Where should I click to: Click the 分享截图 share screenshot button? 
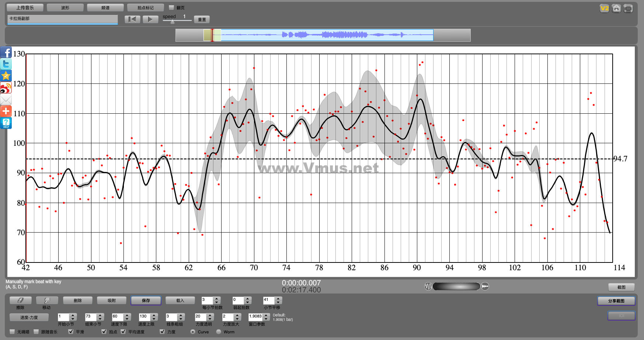(x=616, y=301)
